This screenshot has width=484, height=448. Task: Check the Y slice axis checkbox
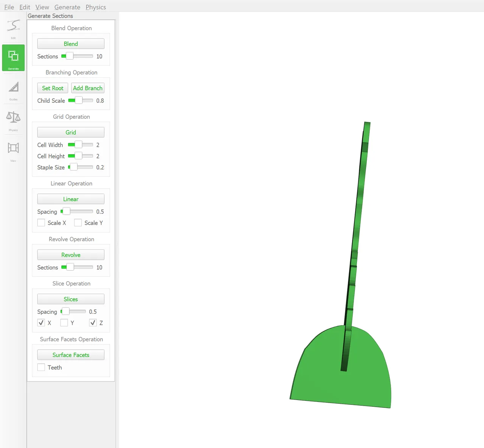[64, 322]
